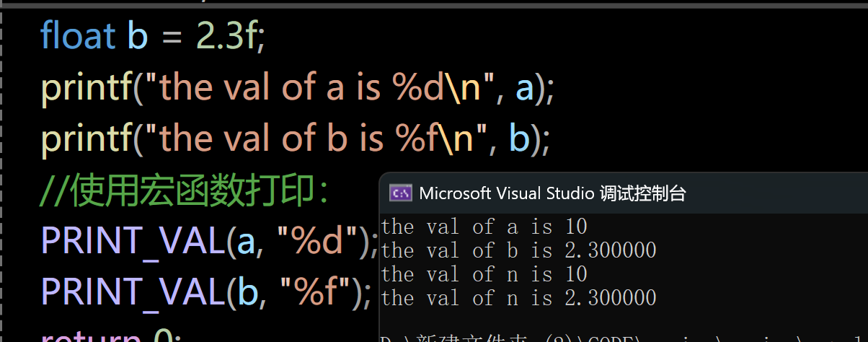
Task: Click the printf line printing value of b
Action: tap(296, 139)
